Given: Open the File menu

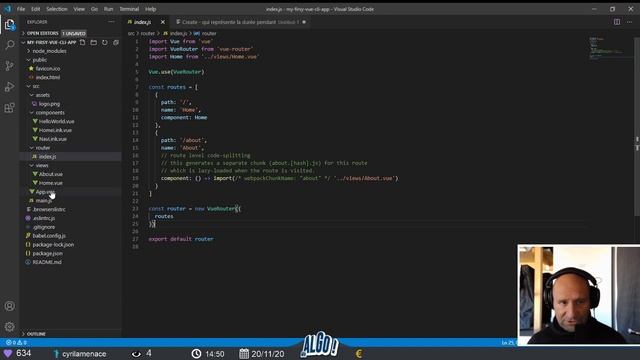Looking at the screenshot, I should click(21, 9).
